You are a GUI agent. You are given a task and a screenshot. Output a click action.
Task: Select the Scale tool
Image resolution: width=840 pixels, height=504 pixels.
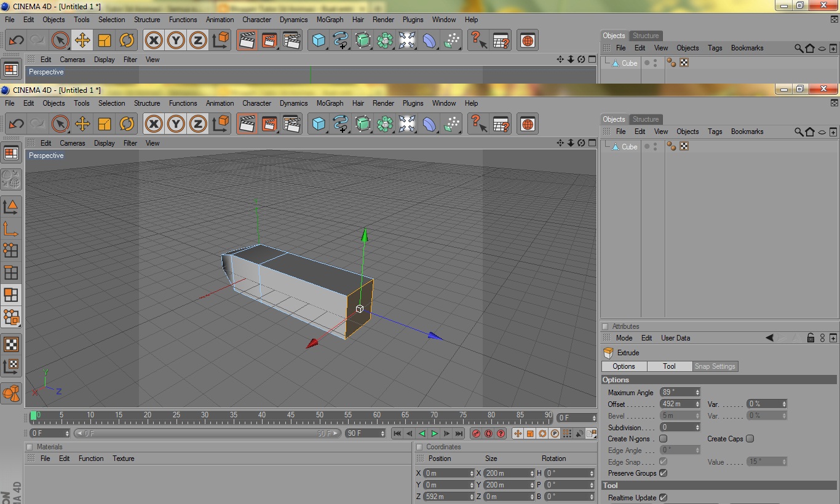pyautogui.click(x=105, y=124)
